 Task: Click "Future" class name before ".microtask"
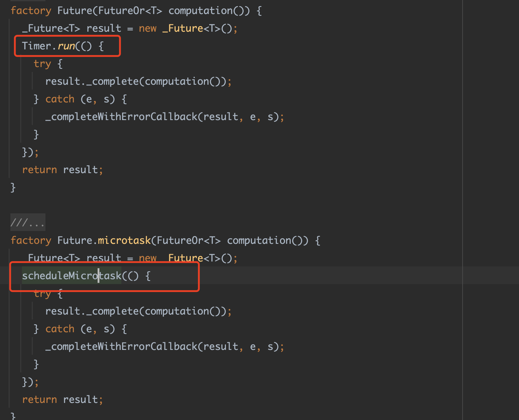75,240
